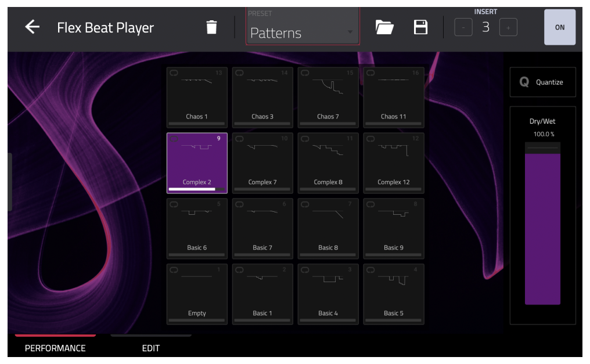Click the back arrow icon
Viewport: 590px width, 364px height.
coord(32,27)
